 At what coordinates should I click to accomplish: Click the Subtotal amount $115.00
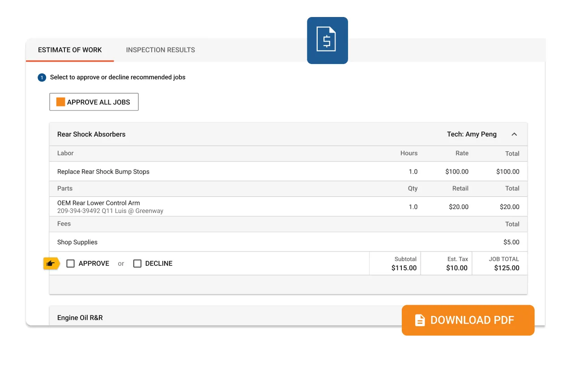coord(404,268)
